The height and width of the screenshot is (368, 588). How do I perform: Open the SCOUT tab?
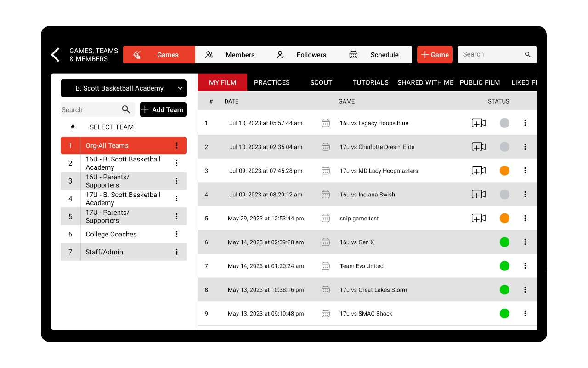(x=321, y=82)
